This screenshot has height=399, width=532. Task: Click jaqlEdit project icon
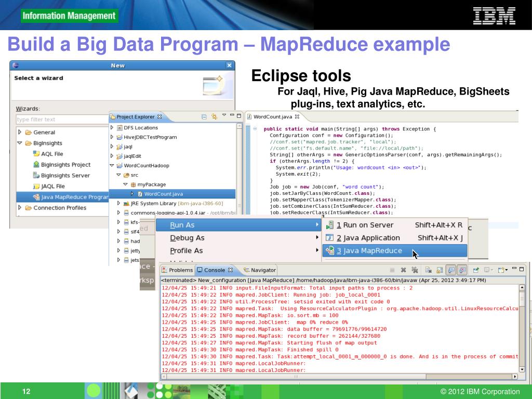click(119, 156)
